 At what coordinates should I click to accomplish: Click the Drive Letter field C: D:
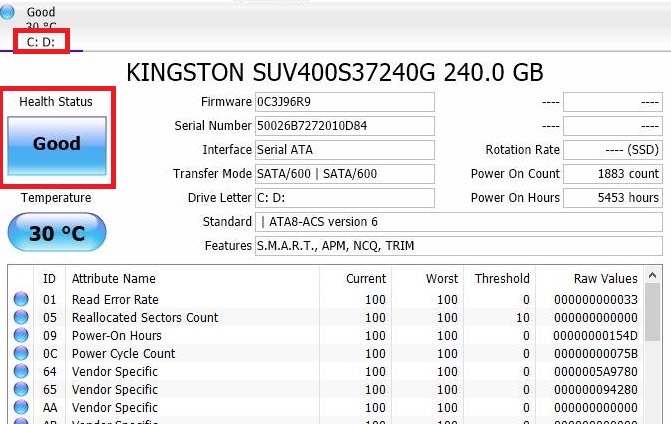pos(344,198)
